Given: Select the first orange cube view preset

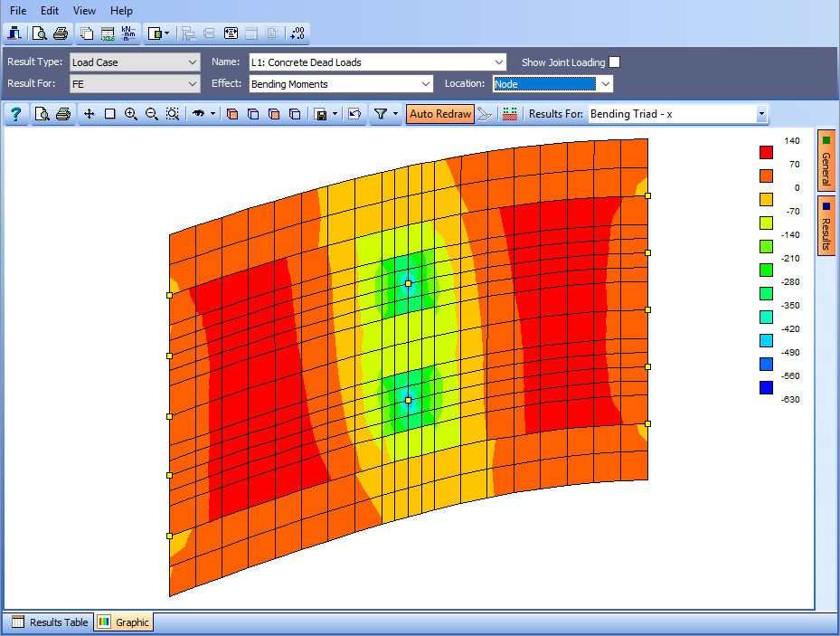Looking at the screenshot, I should 232,114.
